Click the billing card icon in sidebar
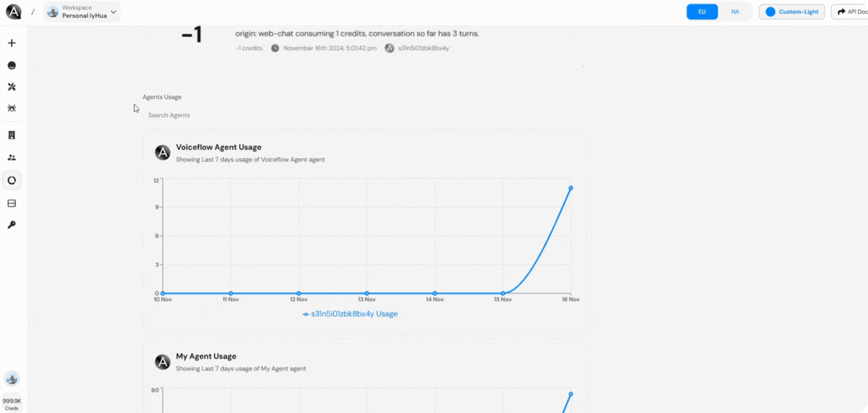 point(11,203)
